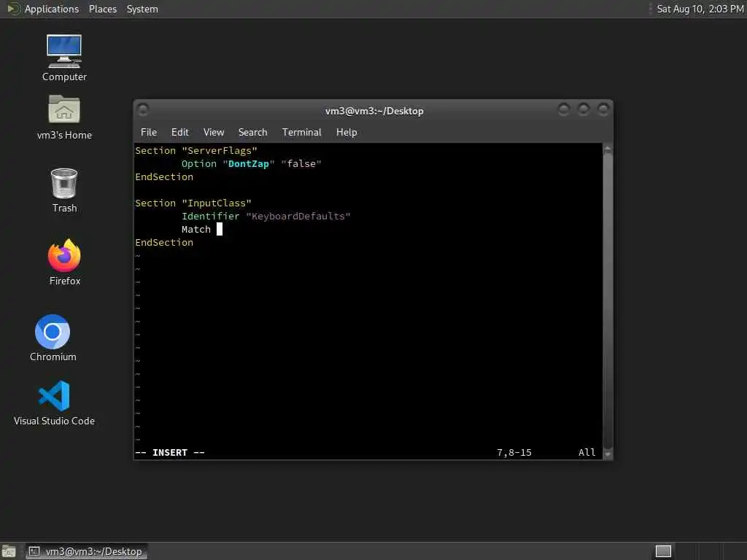Click on the DontZap option text
This screenshot has height=560, width=747.
[248, 164]
